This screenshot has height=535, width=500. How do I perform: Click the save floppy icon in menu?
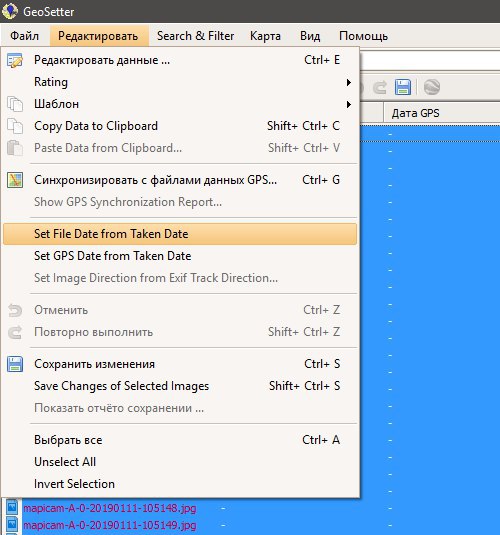point(15,364)
